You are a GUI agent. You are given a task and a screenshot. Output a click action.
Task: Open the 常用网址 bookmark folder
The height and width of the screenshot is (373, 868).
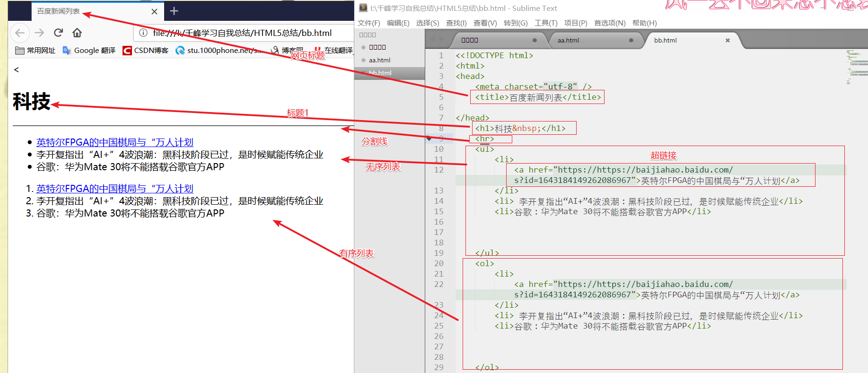(35, 51)
